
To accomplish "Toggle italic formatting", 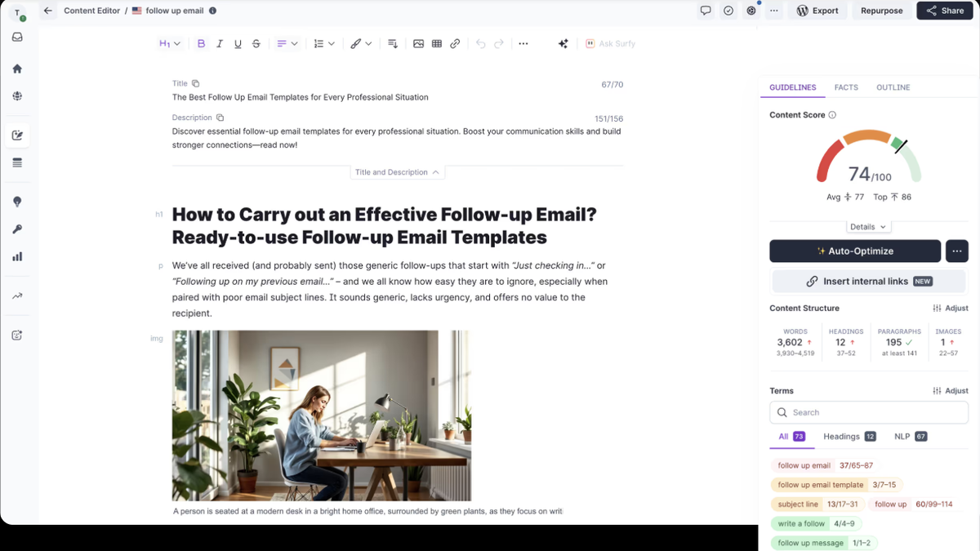I will point(220,43).
